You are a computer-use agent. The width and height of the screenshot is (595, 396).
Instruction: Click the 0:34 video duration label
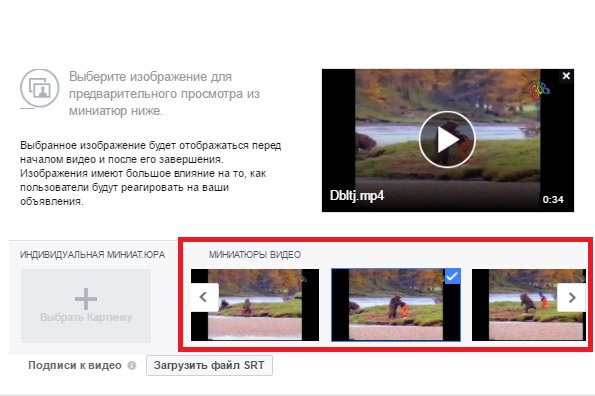(x=553, y=200)
